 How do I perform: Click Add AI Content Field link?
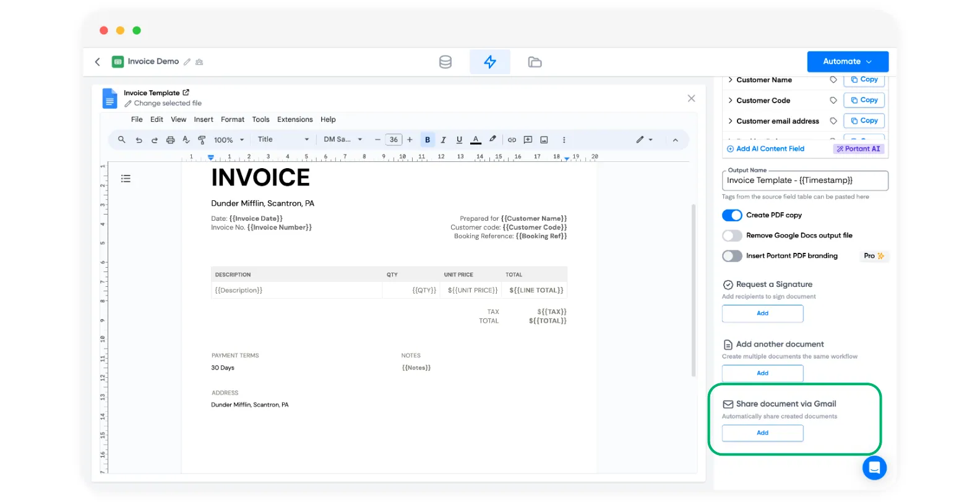tap(765, 149)
